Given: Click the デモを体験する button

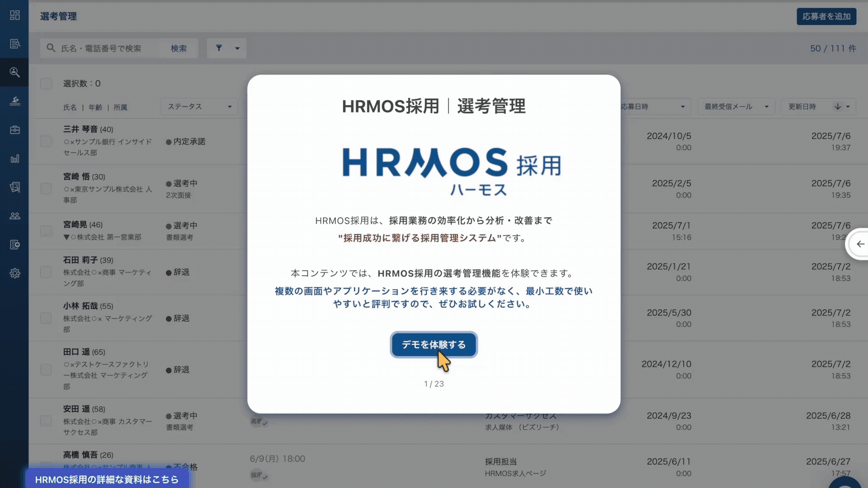Looking at the screenshot, I should (x=434, y=345).
